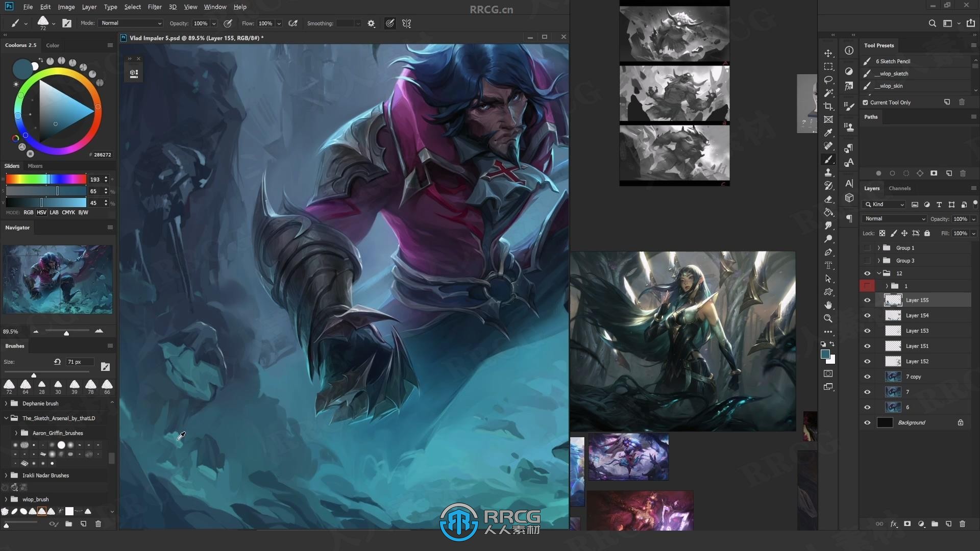Image resolution: width=980 pixels, height=551 pixels.
Task: Switch to the Channels tab
Action: (x=899, y=188)
